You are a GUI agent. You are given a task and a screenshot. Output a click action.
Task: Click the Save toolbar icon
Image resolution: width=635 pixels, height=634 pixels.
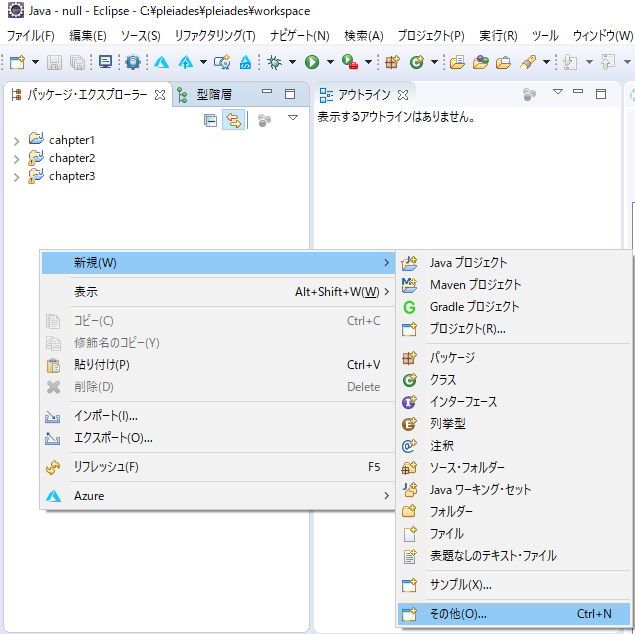pyautogui.click(x=54, y=62)
